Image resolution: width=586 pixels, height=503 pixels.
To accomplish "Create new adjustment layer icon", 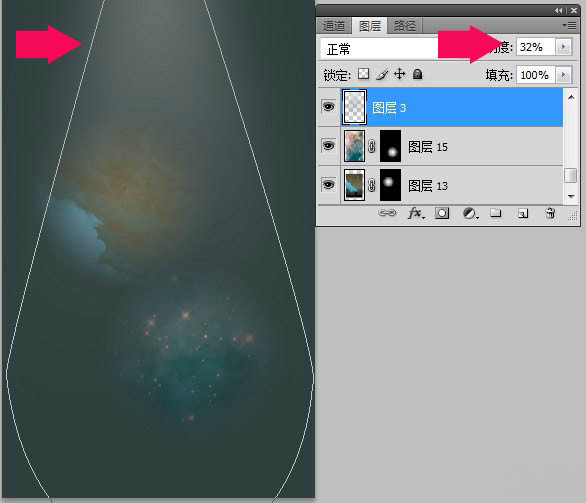I will 470,213.
